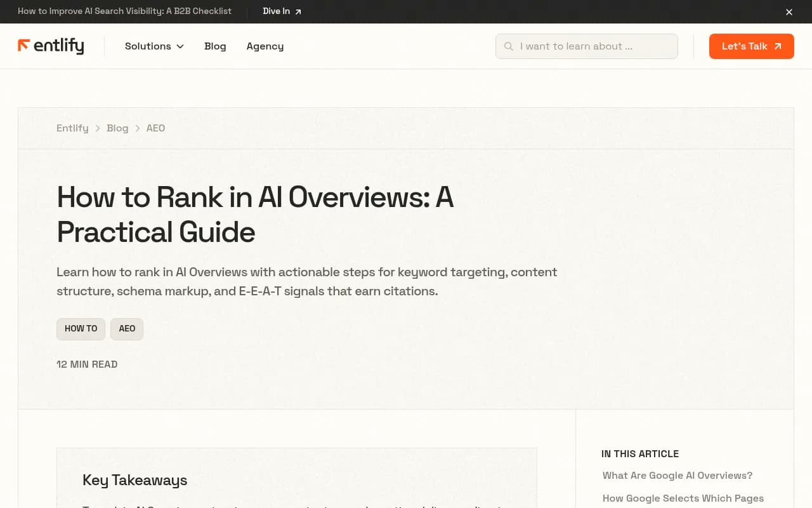
Task: Click the '12 MIN READ' label
Action: pyautogui.click(x=87, y=364)
